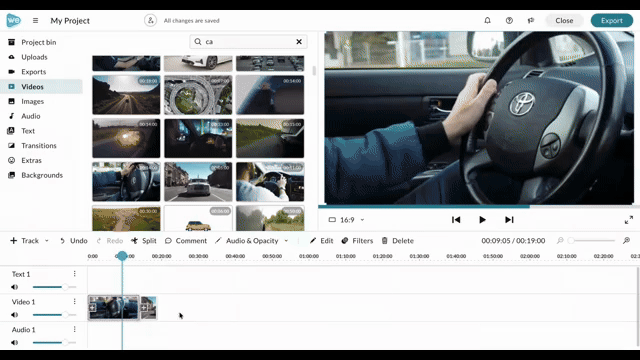This screenshot has width=640, height=360.
Task: Click the Export button
Action: pos(611,20)
